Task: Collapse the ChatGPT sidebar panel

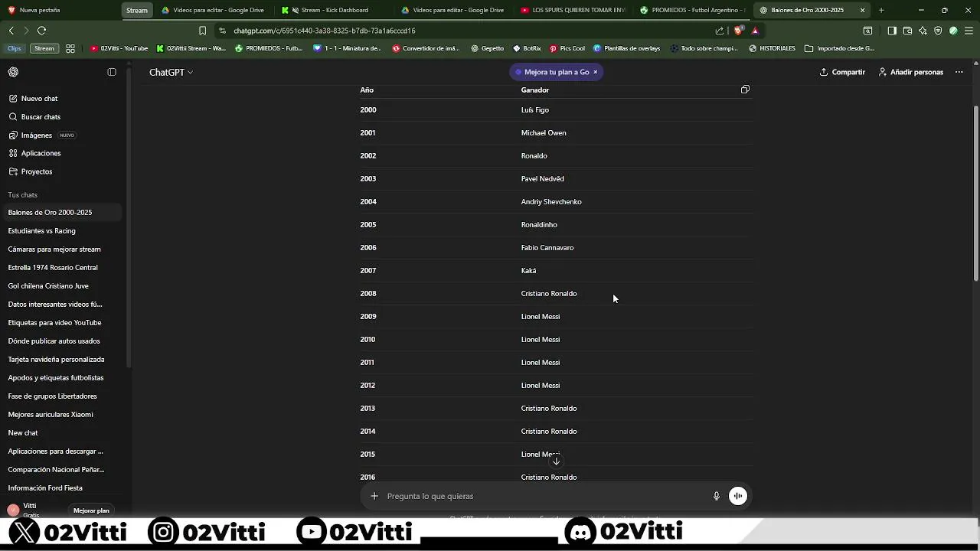Action: [x=112, y=72]
